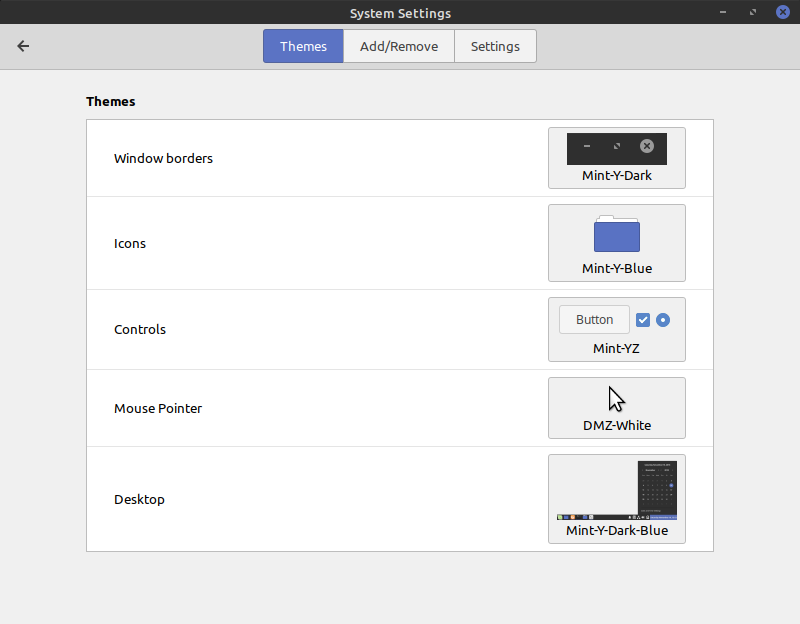Click the "Window borders" row label
Screen dimensions: 800x624
click(x=163, y=158)
